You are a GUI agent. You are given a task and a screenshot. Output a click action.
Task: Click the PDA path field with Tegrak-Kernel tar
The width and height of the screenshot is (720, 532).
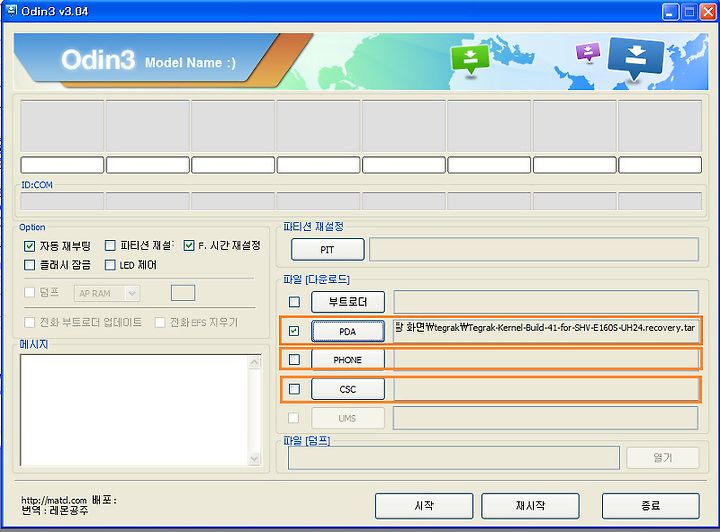click(546, 331)
